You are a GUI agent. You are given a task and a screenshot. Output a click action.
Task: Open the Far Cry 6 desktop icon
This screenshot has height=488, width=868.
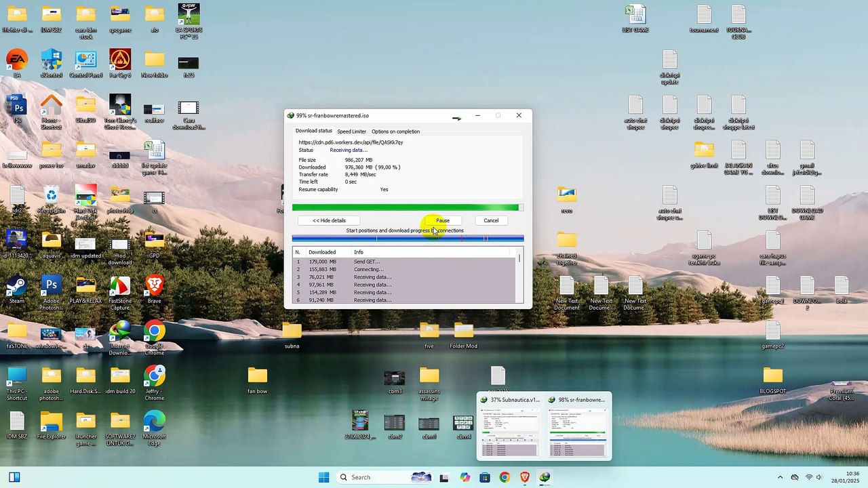pos(120,62)
